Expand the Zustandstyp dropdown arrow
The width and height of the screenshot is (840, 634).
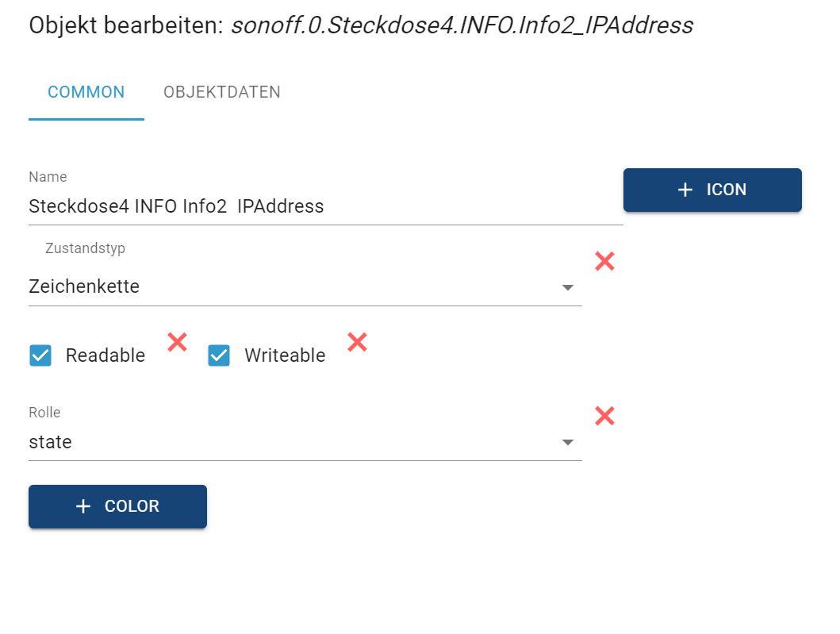pos(567,287)
